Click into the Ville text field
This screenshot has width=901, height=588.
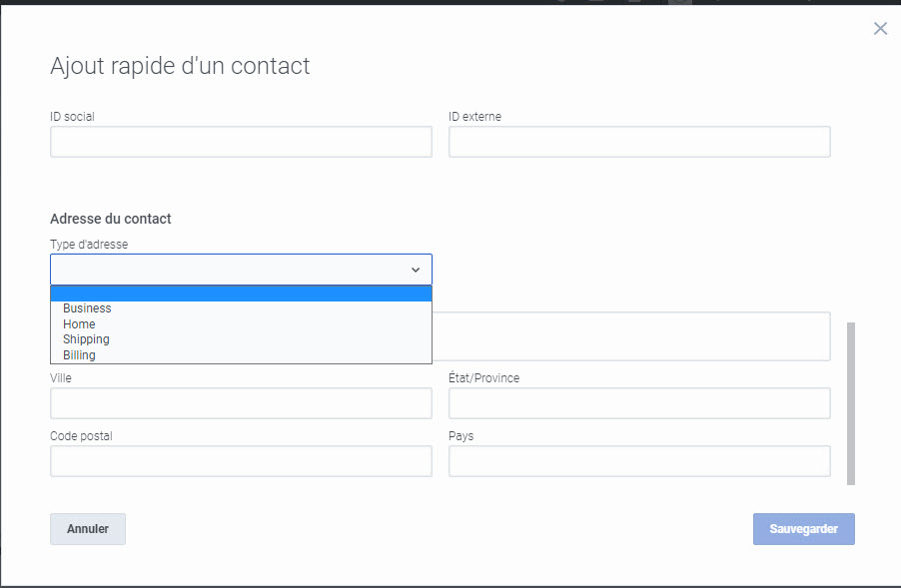241,403
